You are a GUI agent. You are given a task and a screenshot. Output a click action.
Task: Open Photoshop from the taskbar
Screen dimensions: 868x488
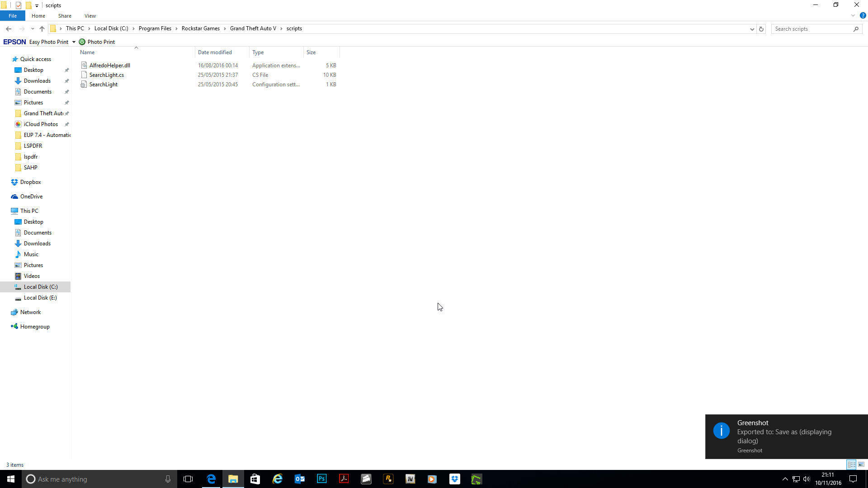(322, 479)
